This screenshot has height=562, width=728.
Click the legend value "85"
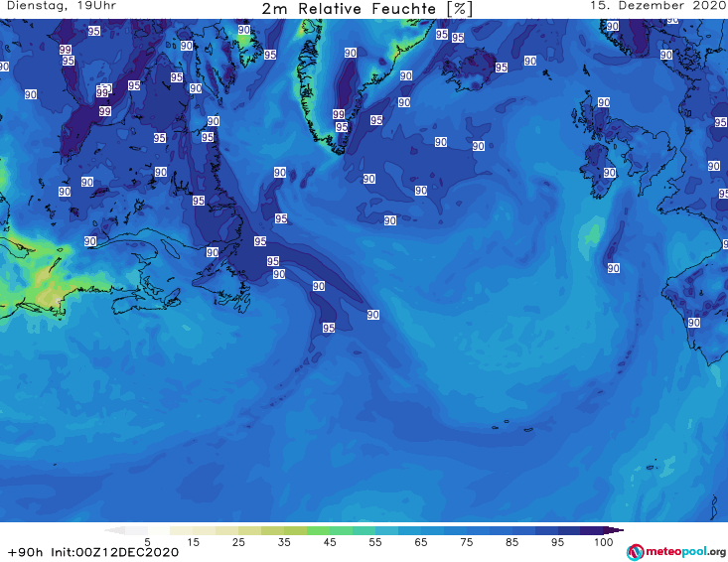pos(512,542)
